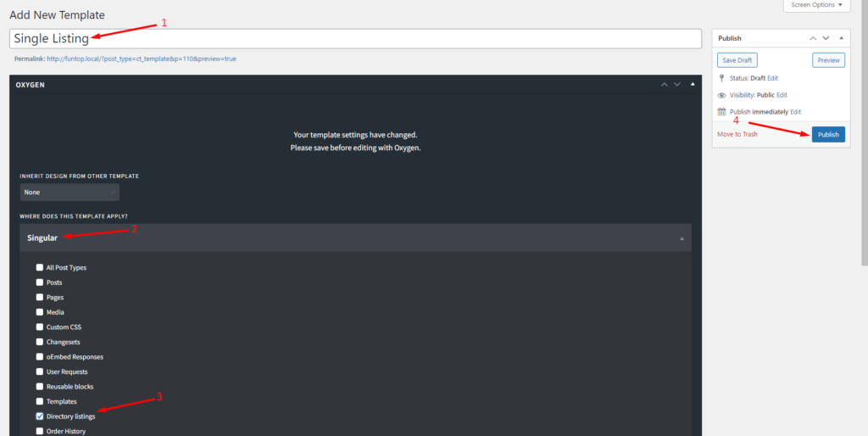Check the oEmbed Responses checkbox

[40, 357]
